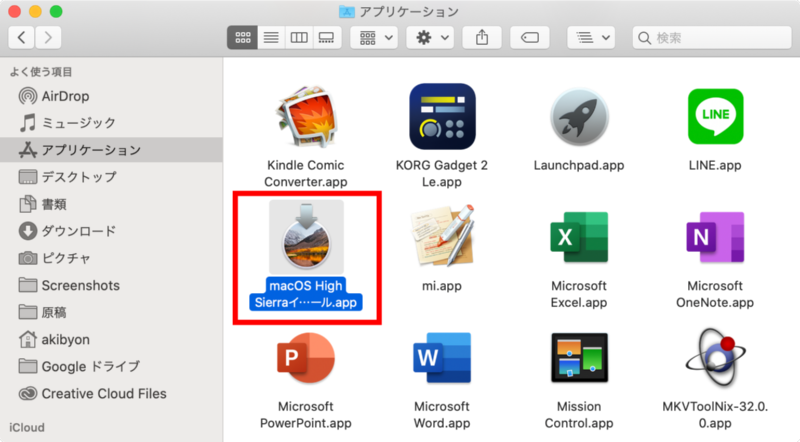This screenshot has height=442, width=800.
Task: Open the gear action menu dropdown
Action: click(x=433, y=38)
